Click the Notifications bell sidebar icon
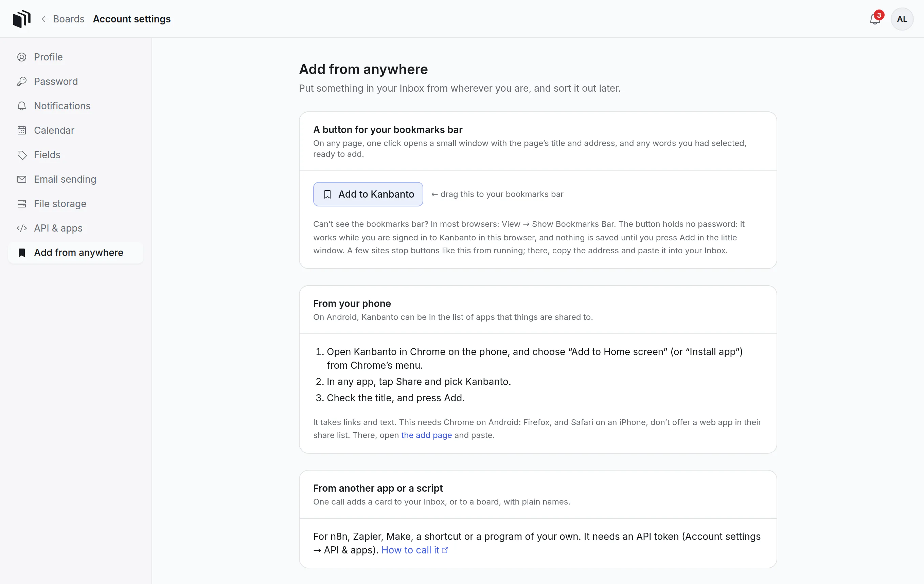Viewport: 924px width, 584px height. coord(22,106)
